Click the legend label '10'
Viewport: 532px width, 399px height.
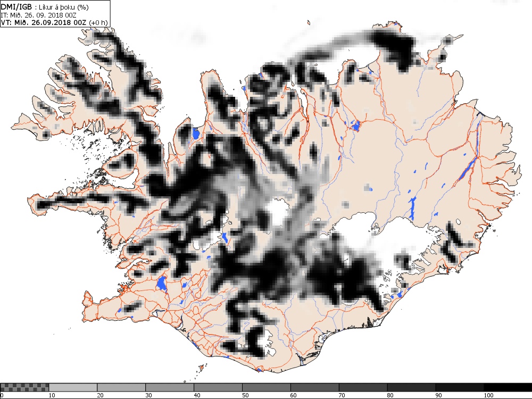pyautogui.click(x=52, y=395)
